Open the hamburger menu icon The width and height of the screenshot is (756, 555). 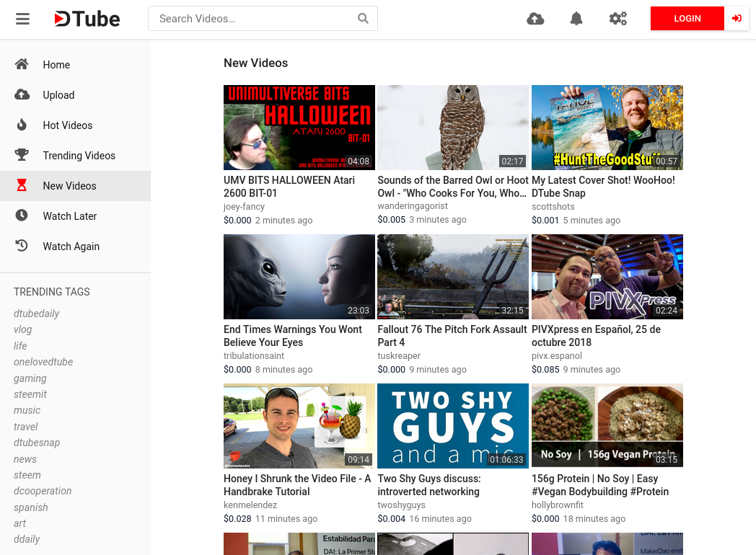[22, 19]
